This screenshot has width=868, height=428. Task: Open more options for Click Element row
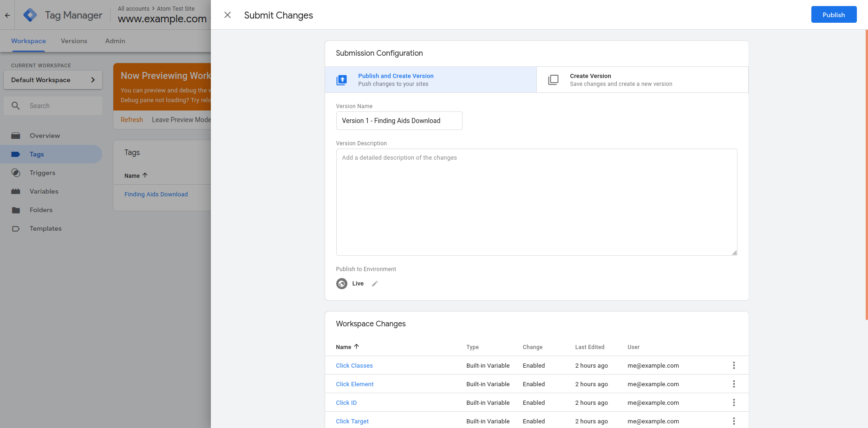734,384
